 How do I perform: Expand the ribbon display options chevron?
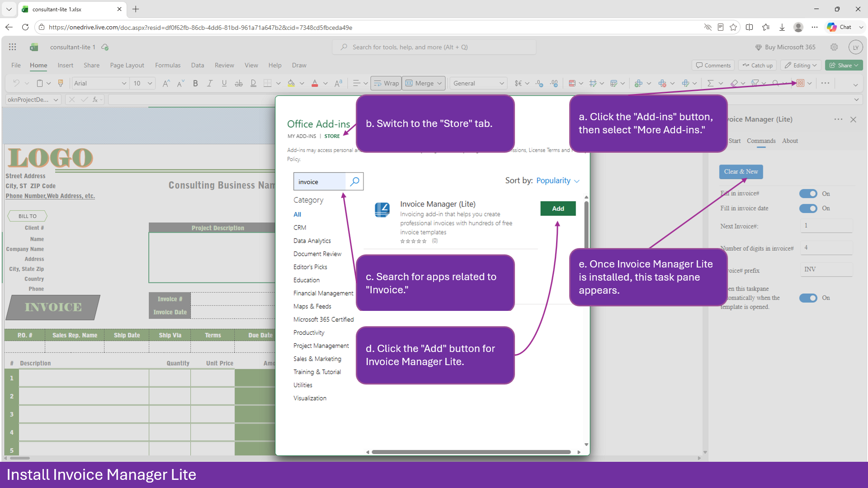[855, 84]
